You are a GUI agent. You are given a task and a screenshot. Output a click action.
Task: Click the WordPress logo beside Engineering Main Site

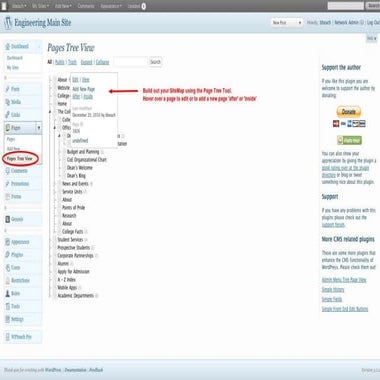(x=8, y=23)
